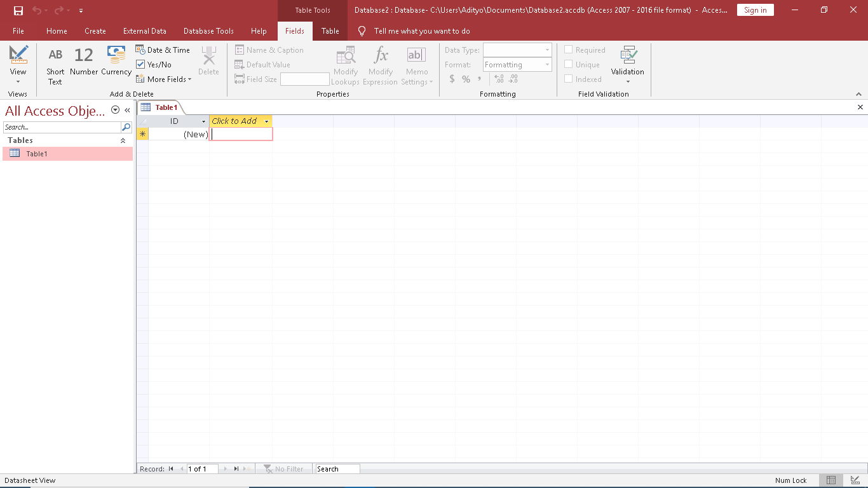Click the navigation pane Search box
This screenshot has width=868, height=488.
click(62, 127)
